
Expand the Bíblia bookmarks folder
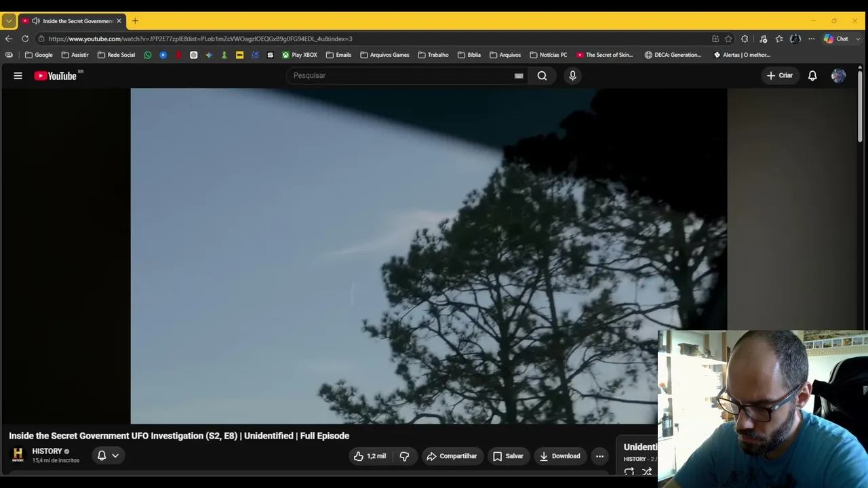[x=469, y=55]
